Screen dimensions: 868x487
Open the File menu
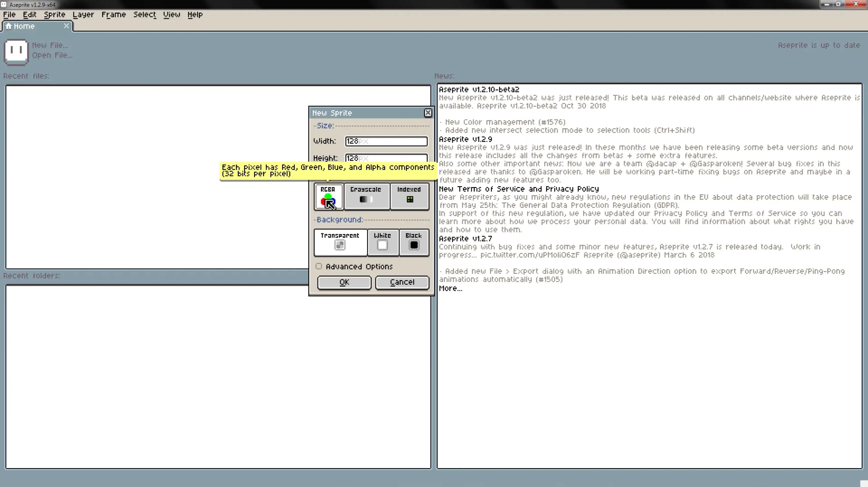click(x=9, y=14)
